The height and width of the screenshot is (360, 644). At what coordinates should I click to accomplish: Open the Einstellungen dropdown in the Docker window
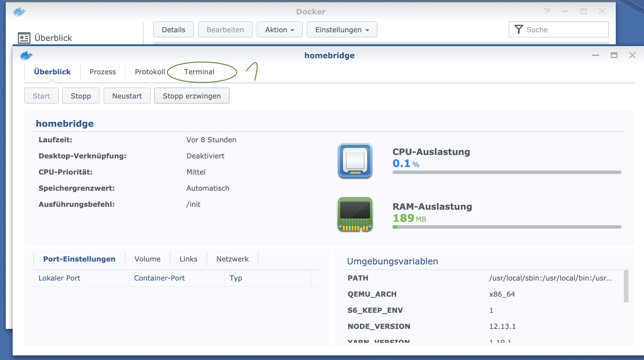coord(342,30)
